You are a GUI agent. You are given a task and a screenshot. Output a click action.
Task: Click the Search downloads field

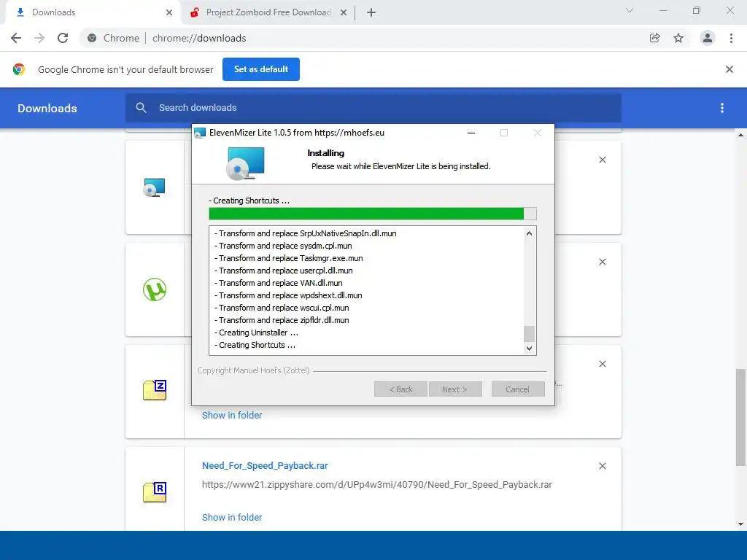(x=373, y=108)
